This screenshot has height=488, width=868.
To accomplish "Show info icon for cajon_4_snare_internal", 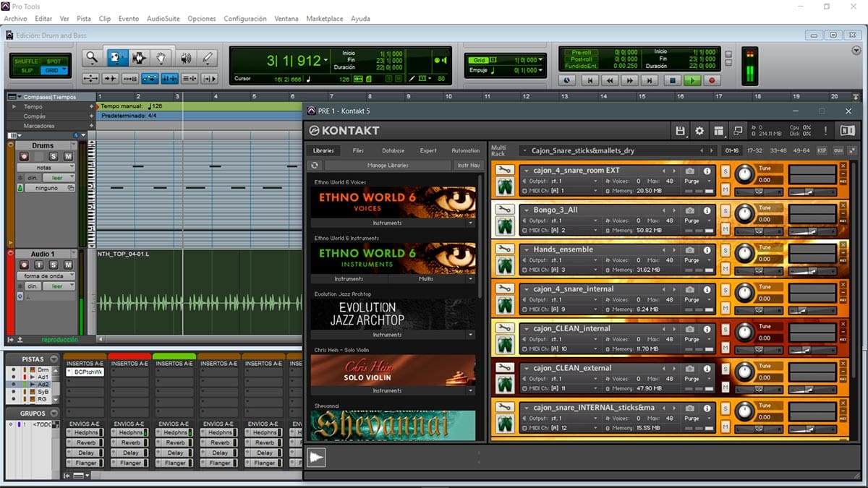I will point(707,289).
